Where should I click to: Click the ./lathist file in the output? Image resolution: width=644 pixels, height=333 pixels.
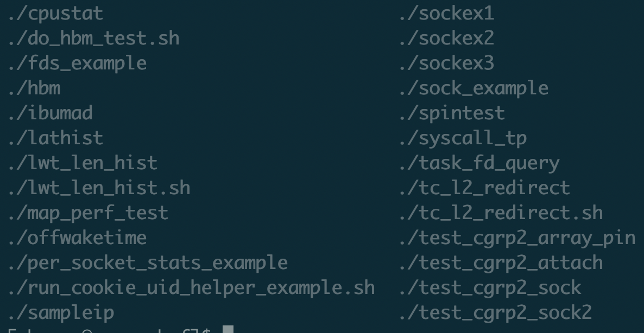tap(55, 138)
